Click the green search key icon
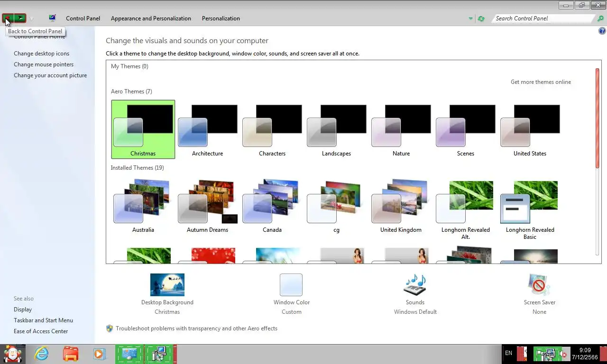Screen dimensions: 607x364 pyautogui.click(x=600, y=18)
